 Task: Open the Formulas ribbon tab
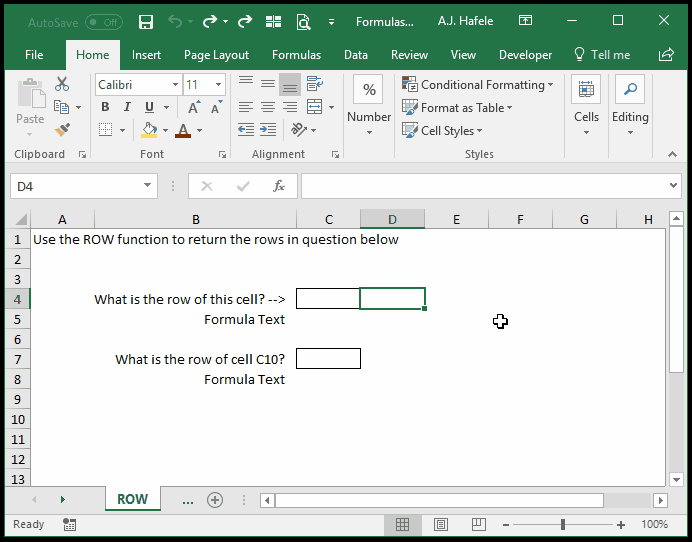pyautogui.click(x=296, y=55)
